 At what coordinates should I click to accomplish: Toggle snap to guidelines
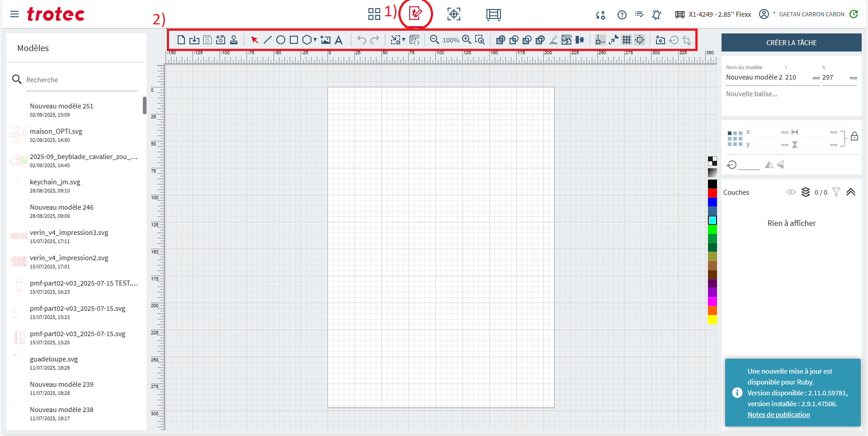600,40
